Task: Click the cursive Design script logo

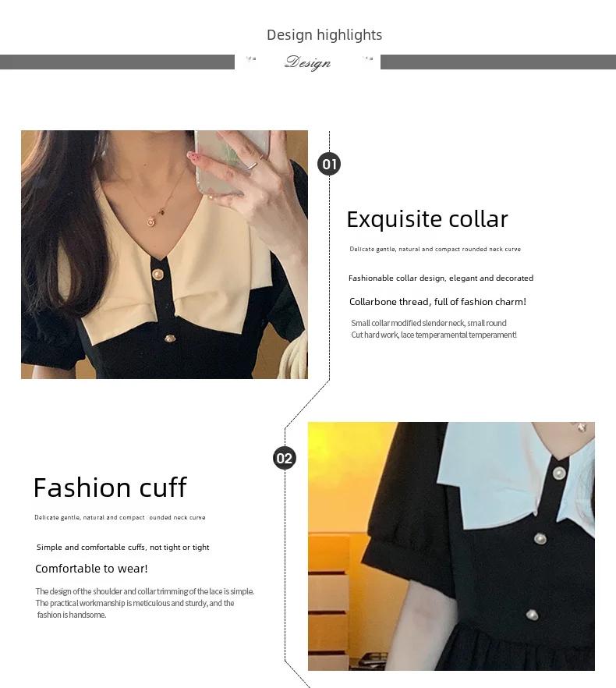Action: point(307,62)
